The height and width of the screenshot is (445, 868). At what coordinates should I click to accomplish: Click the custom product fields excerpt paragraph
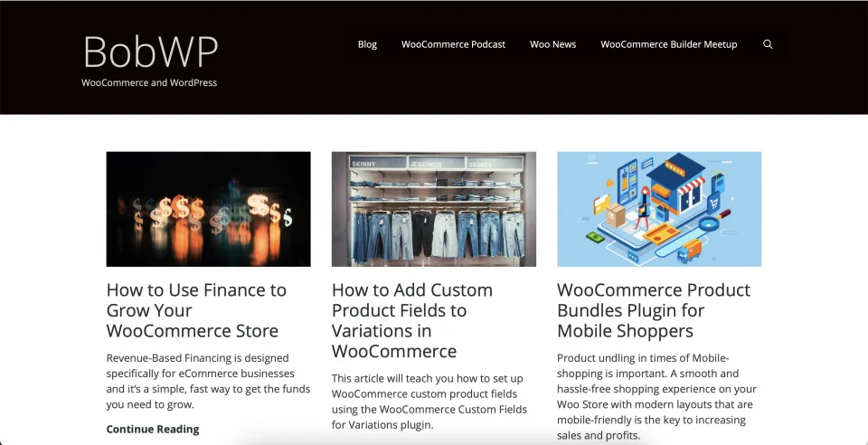tap(429, 402)
